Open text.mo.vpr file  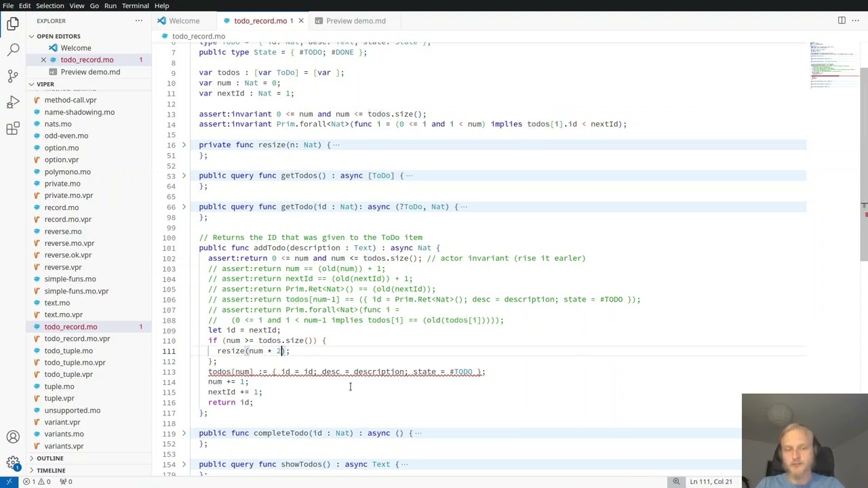tap(63, 315)
